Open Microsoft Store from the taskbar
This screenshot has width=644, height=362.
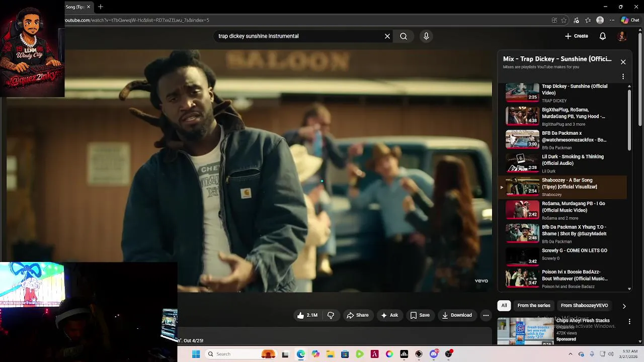click(x=345, y=354)
